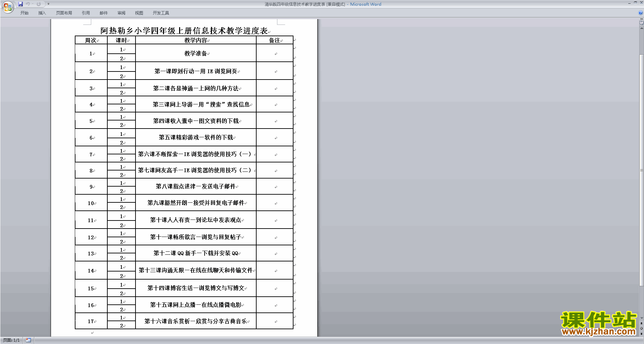Click the page count 页面: 1/1
The height and width of the screenshot is (344, 644).
coord(11,340)
